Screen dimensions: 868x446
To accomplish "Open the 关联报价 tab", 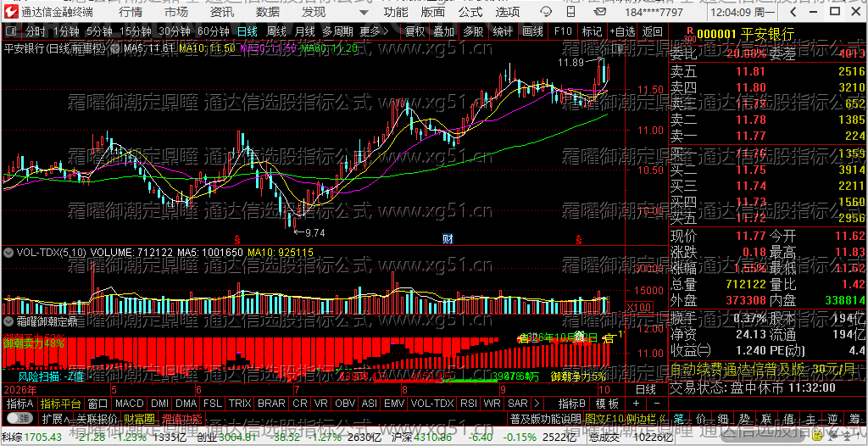I will tap(97, 418).
